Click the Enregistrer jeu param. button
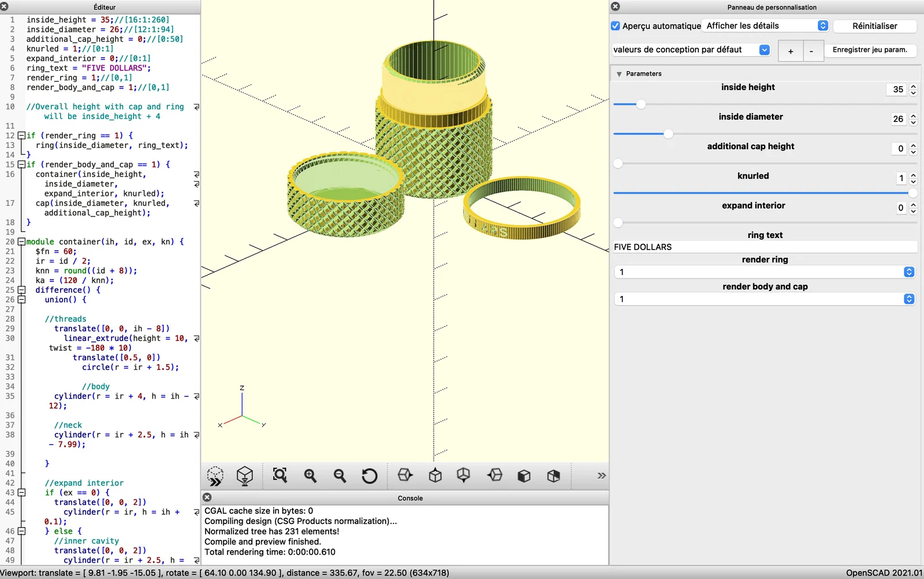The width and height of the screenshot is (924, 579). tap(870, 50)
